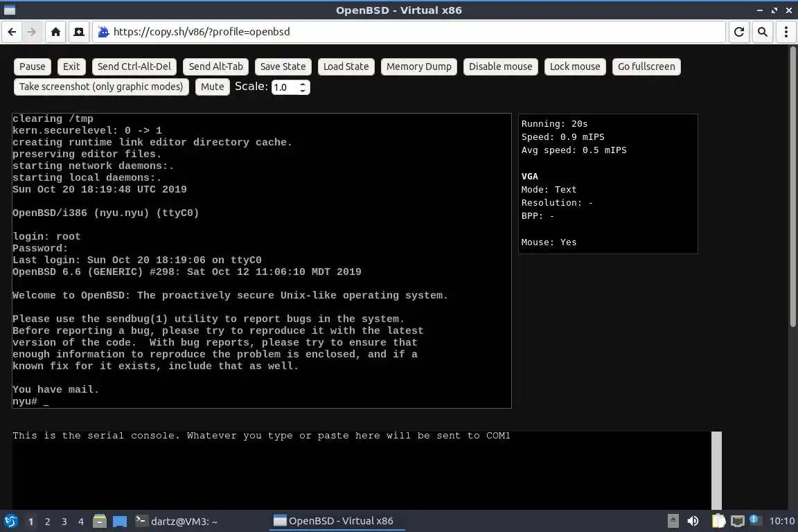Launch the file manager from taskbar
The width and height of the screenshot is (798, 532).
click(100, 522)
